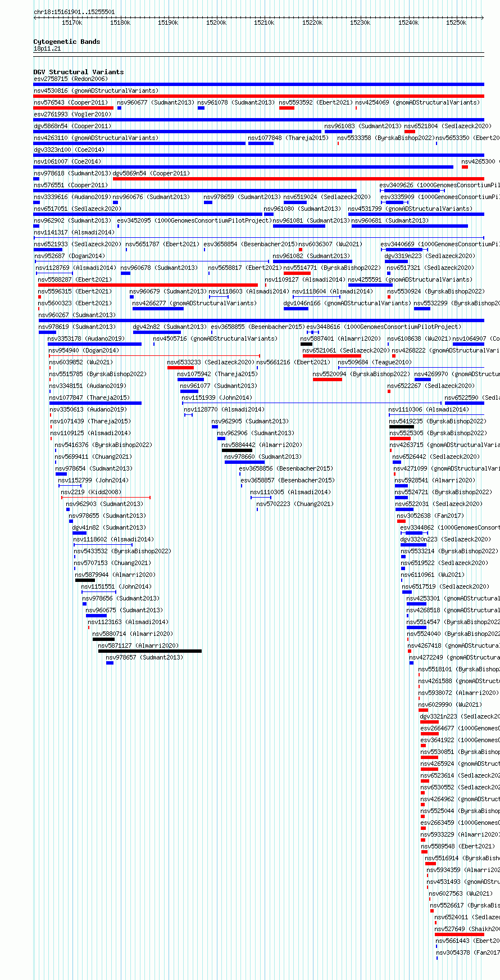This screenshot has width=500, height=980.
Task: Select variant dgv5869n54 (Cooper2011)
Action: point(152,173)
